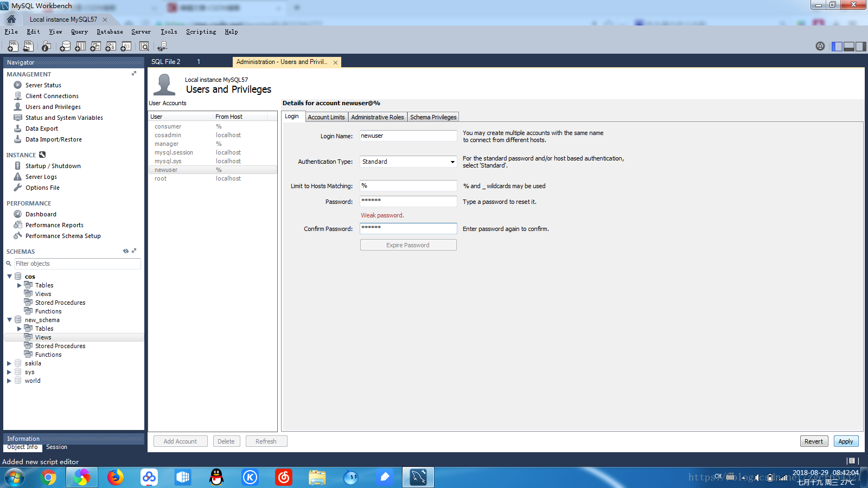Switch to Session tab in Information panel

pyautogui.click(x=56, y=447)
